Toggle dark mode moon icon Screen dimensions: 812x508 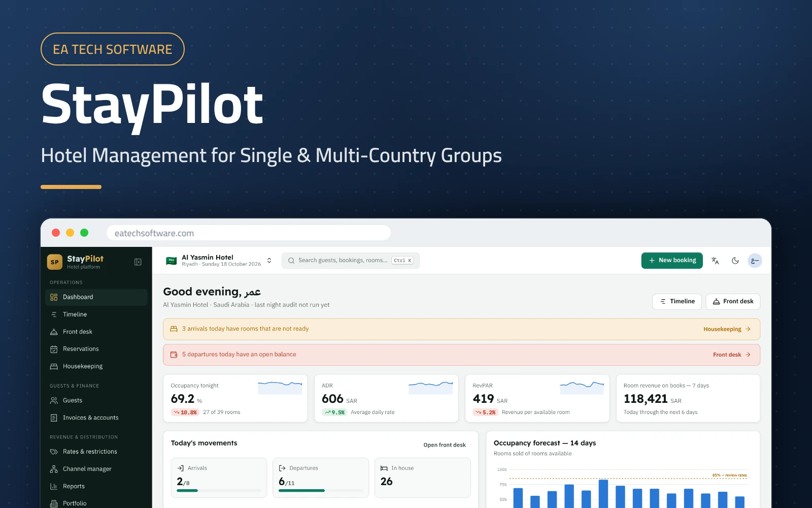point(735,261)
